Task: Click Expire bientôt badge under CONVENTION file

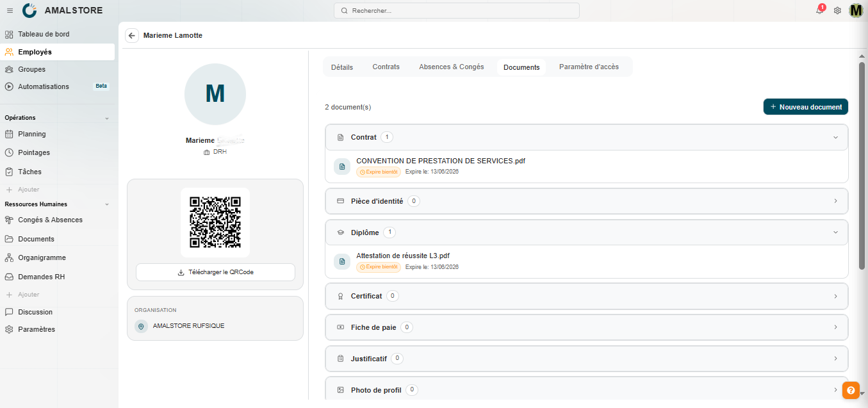Action: point(379,172)
